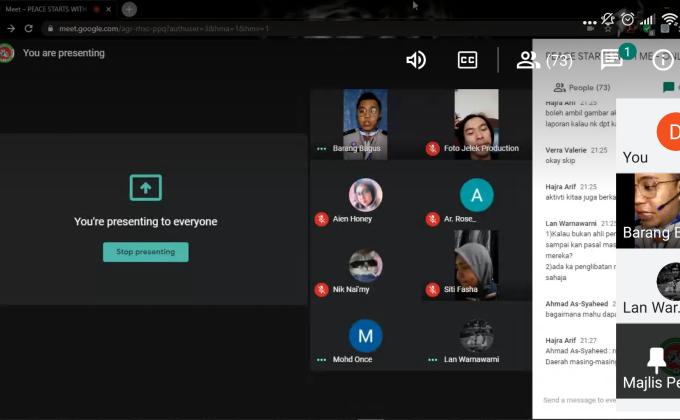Click muted mic icon beside Siti Fasha
Screen dimensions: 680x420
(x=432, y=289)
